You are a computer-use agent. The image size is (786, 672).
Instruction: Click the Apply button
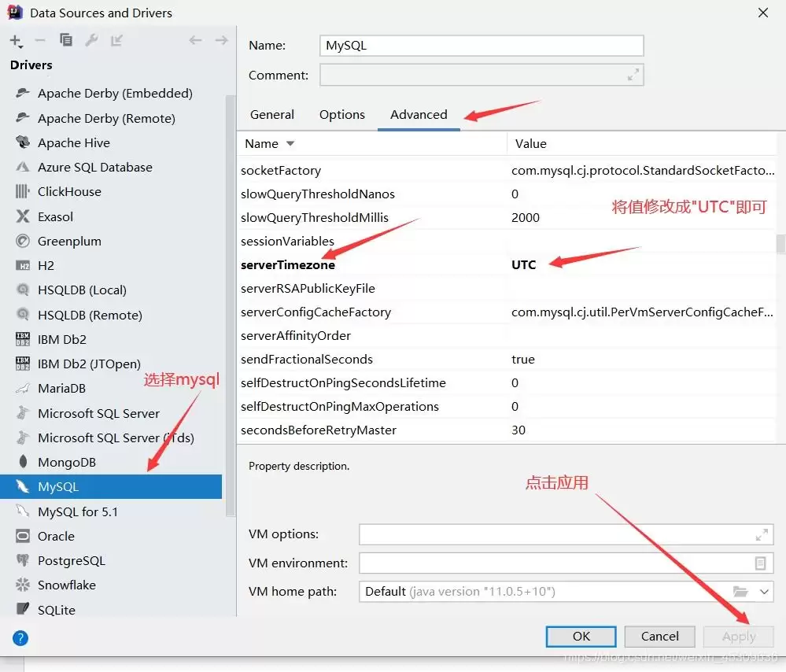[739, 637]
